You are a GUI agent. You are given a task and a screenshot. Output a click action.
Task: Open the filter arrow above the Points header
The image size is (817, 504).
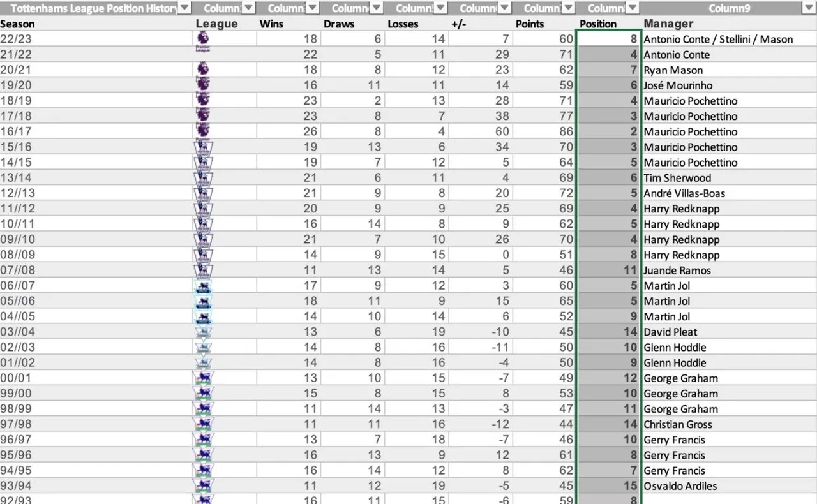coord(568,8)
